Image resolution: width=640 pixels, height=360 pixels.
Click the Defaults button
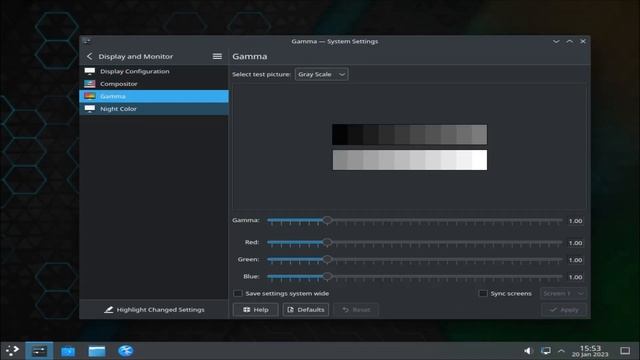pyautogui.click(x=306, y=310)
